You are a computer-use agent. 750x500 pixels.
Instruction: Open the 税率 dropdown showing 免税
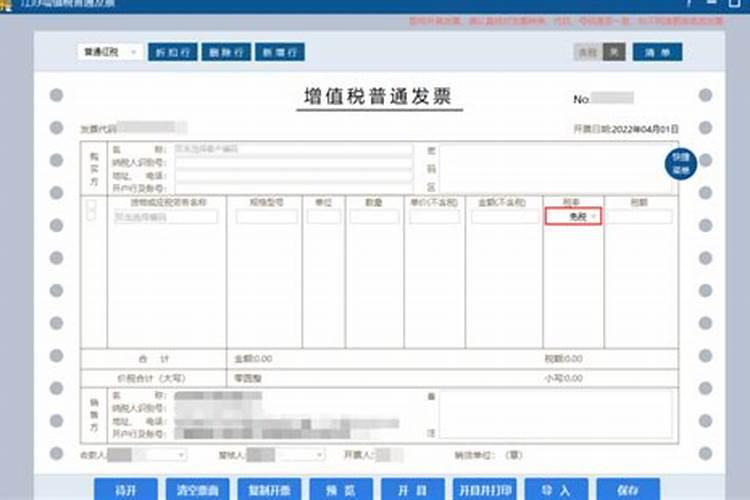[x=573, y=217]
